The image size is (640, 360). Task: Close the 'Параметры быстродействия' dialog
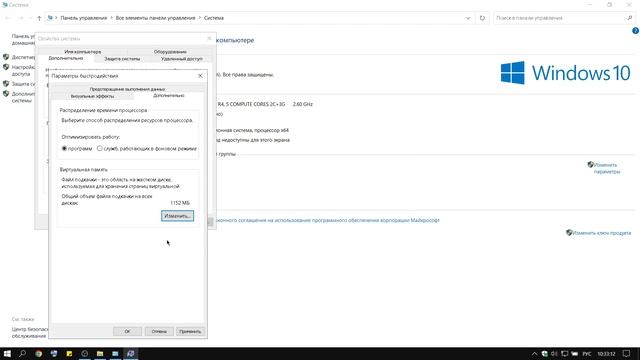(x=200, y=76)
